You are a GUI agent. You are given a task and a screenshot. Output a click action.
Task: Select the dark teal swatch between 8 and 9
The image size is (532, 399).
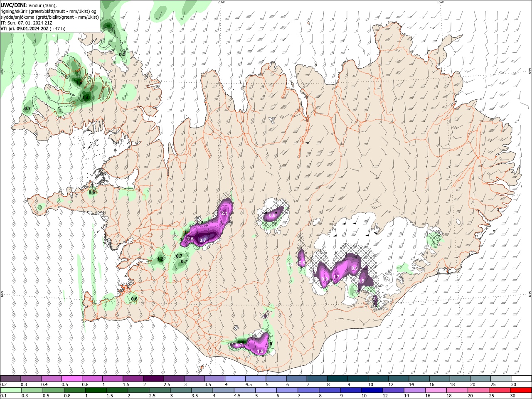tap(337, 379)
